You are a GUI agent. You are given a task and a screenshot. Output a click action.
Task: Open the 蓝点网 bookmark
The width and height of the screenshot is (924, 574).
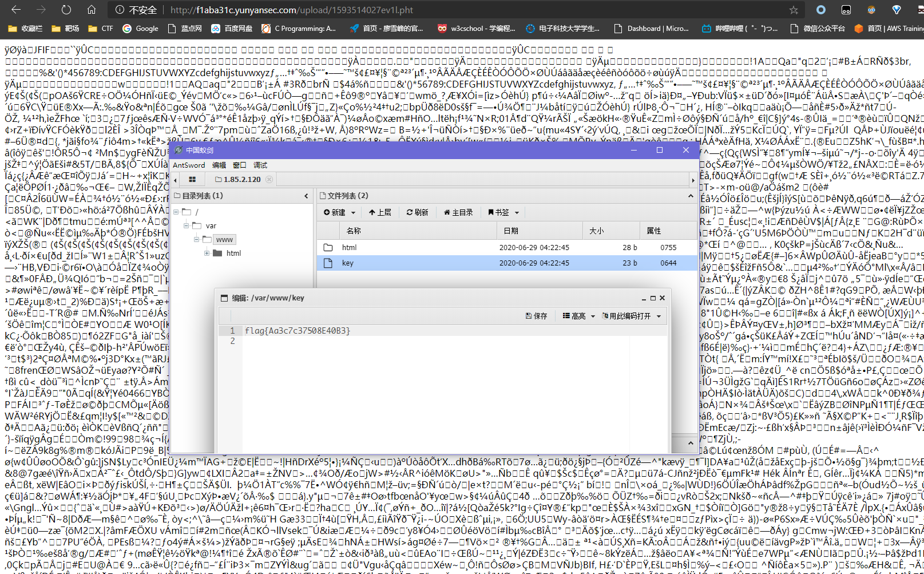click(x=185, y=28)
